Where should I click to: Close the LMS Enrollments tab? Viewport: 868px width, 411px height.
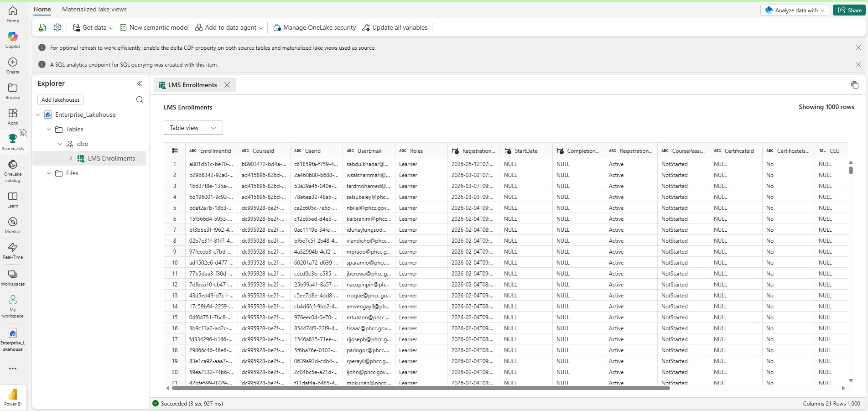tap(227, 85)
